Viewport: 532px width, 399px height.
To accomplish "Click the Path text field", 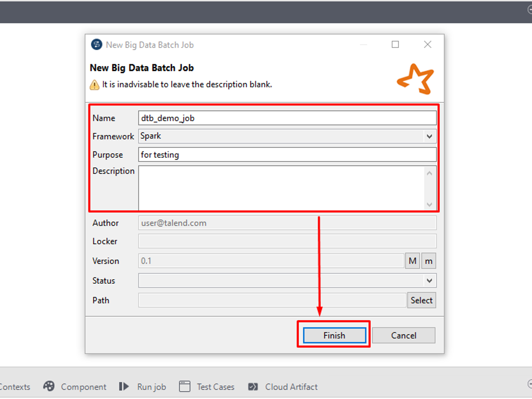I will 272,300.
